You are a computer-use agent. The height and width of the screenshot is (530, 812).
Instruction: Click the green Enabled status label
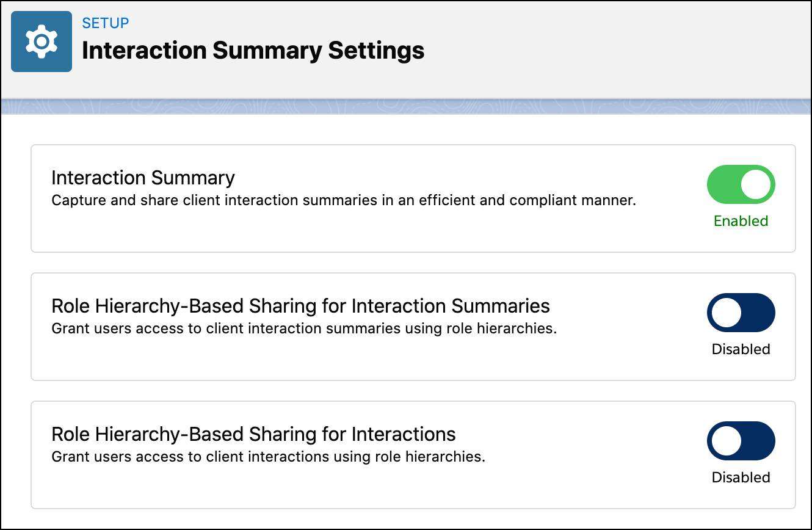pyautogui.click(x=741, y=221)
